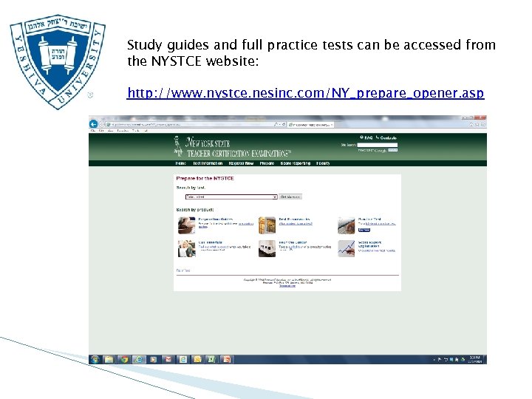The width and height of the screenshot is (532, 399).
Task: Click the test center tour thumbnail image
Action: click(x=267, y=249)
